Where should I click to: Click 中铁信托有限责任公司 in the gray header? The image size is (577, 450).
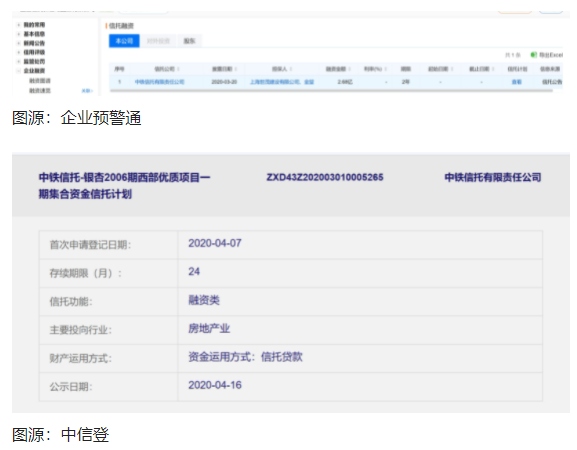pos(493,177)
